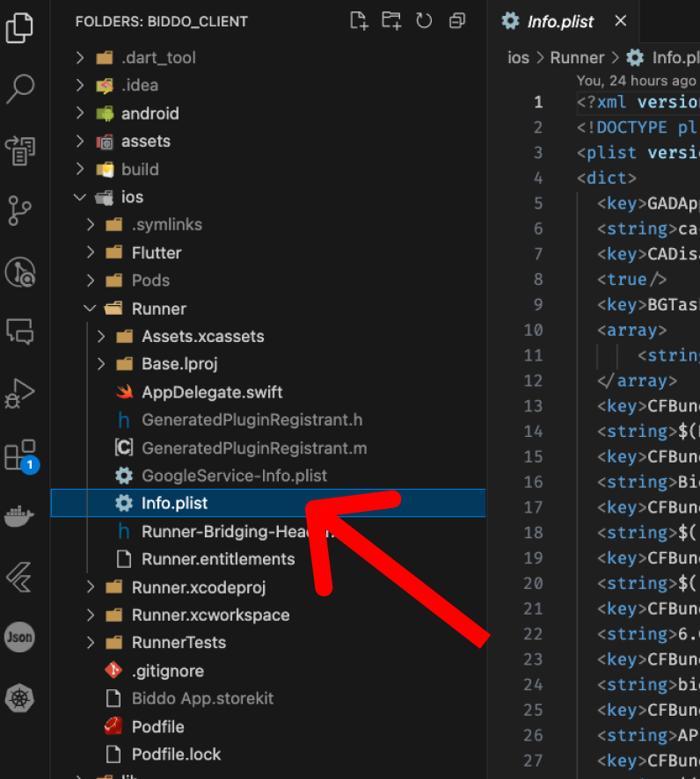The image size is (700, 779).
Task: Click the New Folder icon in explorer header
Action: (x=391, y=21)
